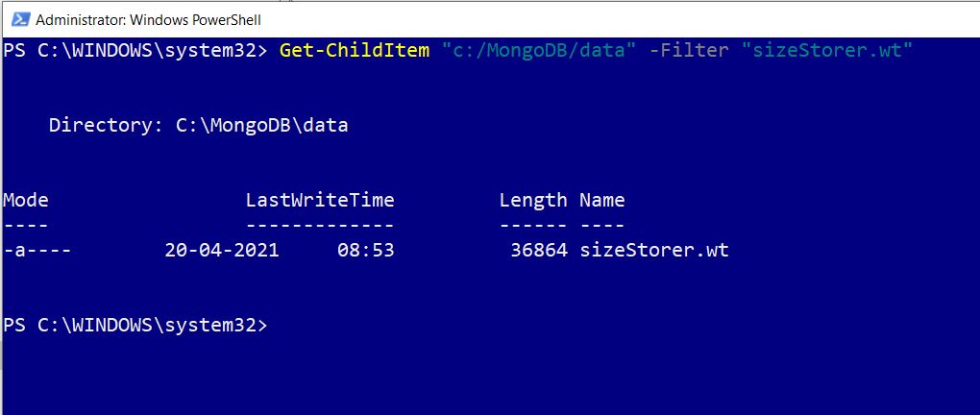This screenshot has width=980, height=415.
Task: Click the Name column header
Action: [x=602, y=200]
